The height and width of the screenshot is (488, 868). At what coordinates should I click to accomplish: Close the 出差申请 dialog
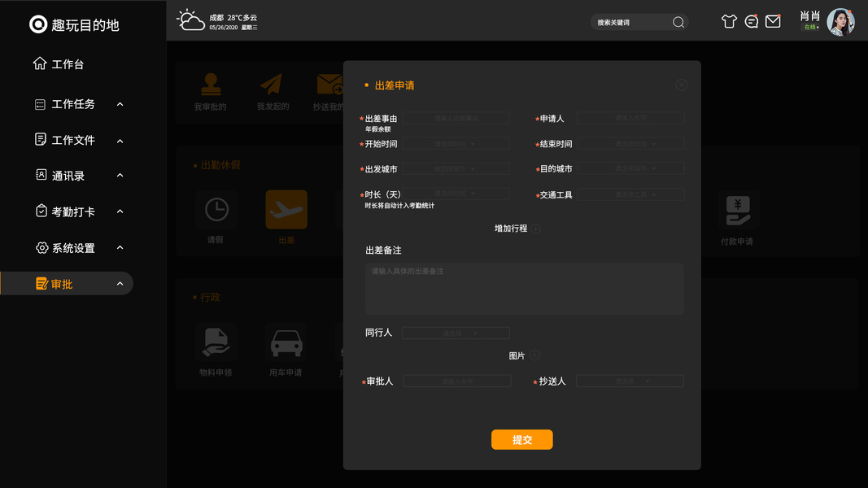point(682,85)
